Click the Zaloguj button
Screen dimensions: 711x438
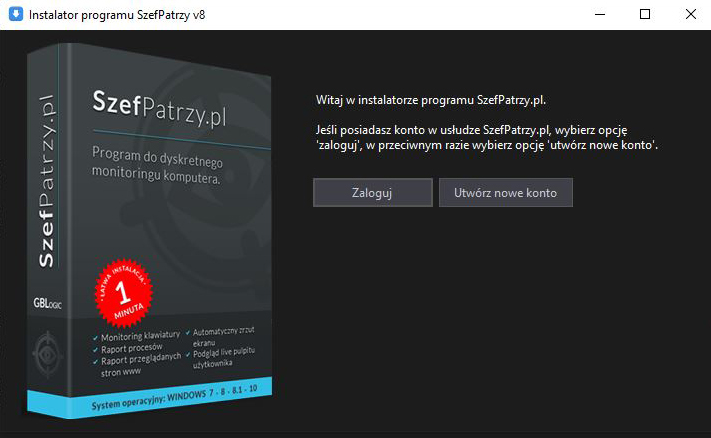coord(373,193)
